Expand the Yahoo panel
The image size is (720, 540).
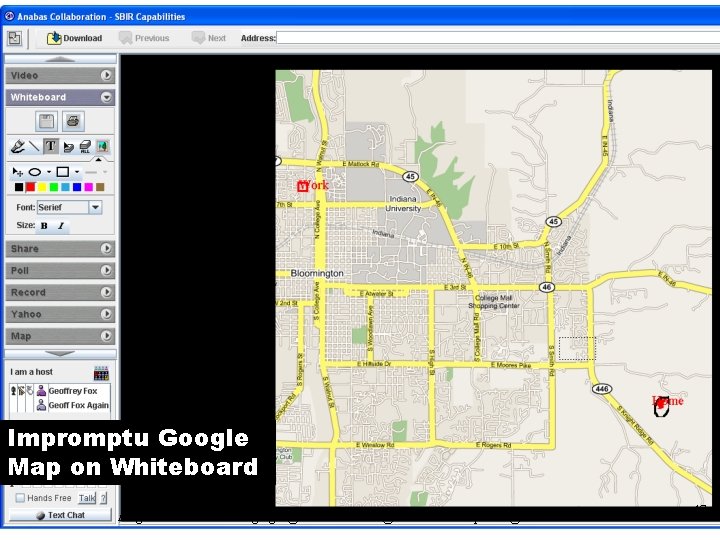point(106,314)
